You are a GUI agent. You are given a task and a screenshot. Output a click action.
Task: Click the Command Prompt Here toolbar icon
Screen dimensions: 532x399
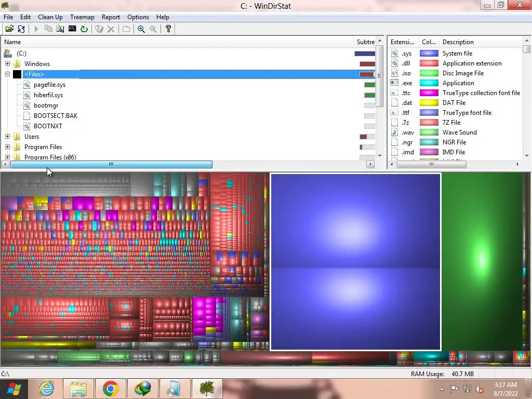[x=72, y=29]
